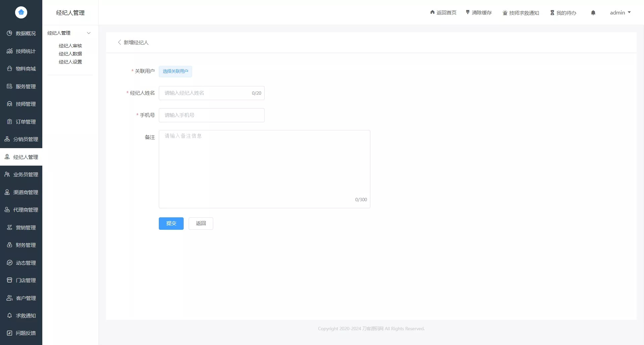
Task: Open 订单管理 from the sidebar
Action: pos(21,122)
